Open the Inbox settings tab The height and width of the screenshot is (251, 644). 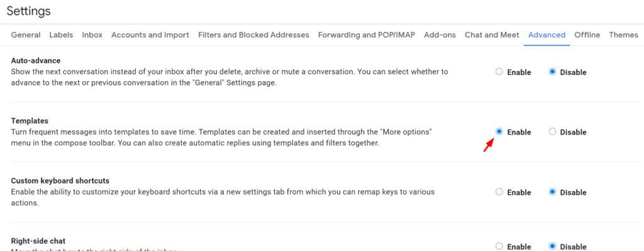[92, 35]
